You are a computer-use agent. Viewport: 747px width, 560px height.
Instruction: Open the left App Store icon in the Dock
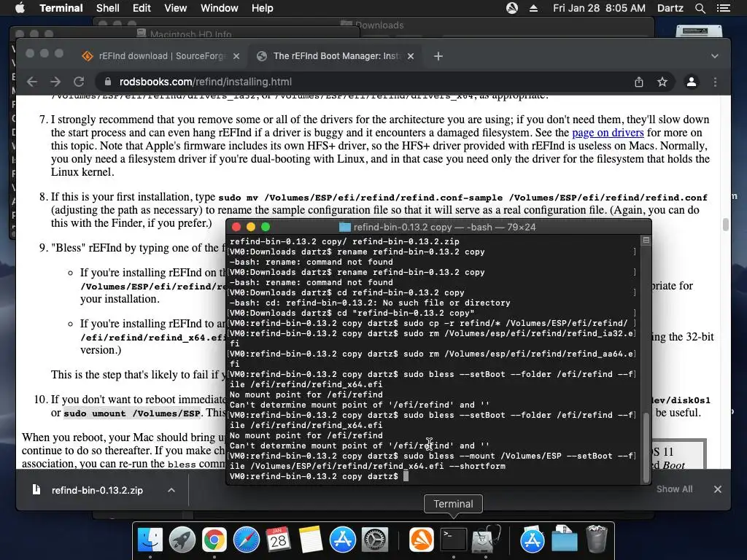[343, 540]
